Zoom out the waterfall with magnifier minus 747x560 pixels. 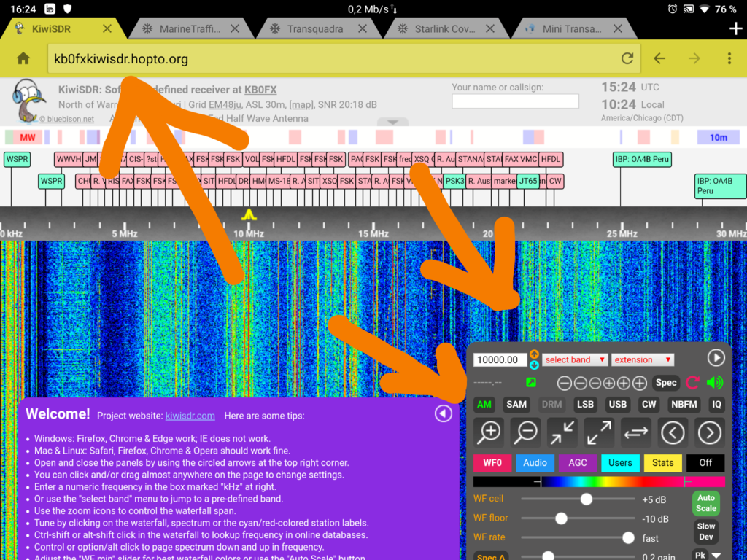pyautogui.click(x=525, y=433)
